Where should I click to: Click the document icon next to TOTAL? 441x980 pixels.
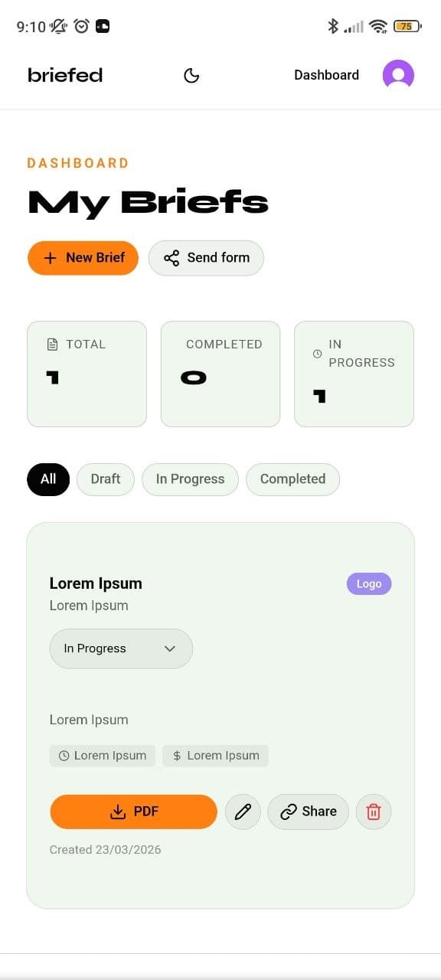pyautogui.click(x=51, y=344)
